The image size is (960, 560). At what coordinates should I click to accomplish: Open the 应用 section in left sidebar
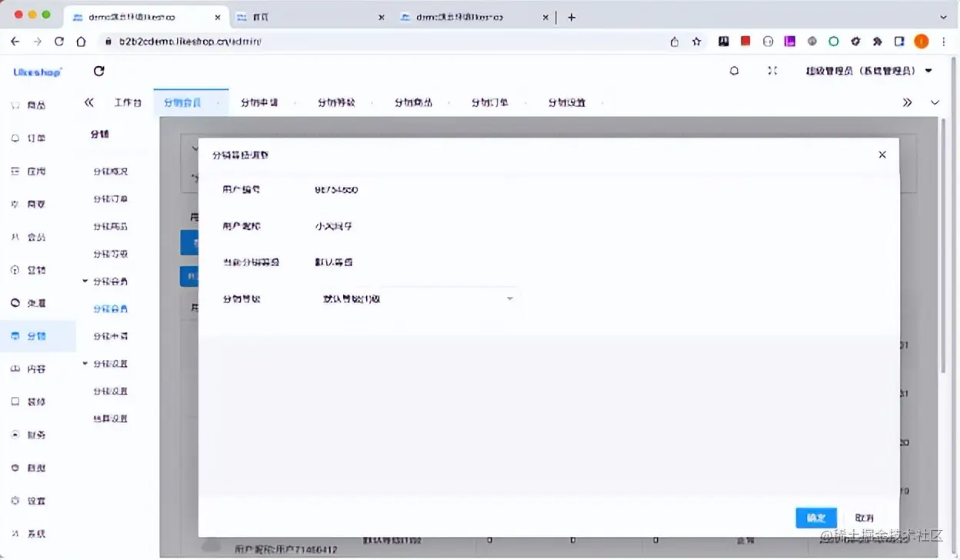point(28,172)
